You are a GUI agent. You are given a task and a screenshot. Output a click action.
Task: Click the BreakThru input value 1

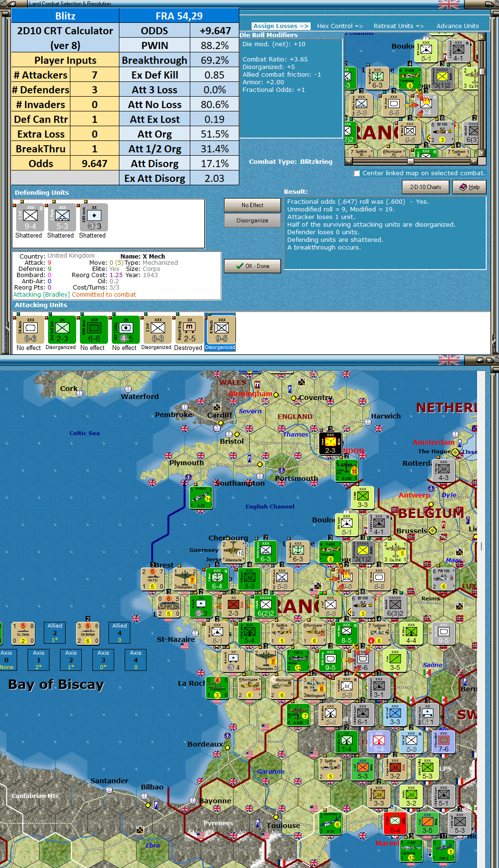coord(95,149)
